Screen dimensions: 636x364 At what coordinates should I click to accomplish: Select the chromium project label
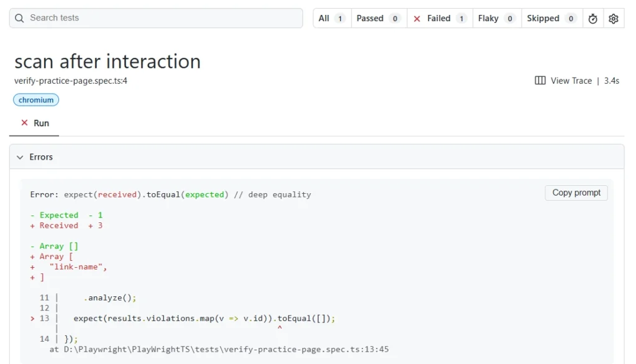[36, 100]
